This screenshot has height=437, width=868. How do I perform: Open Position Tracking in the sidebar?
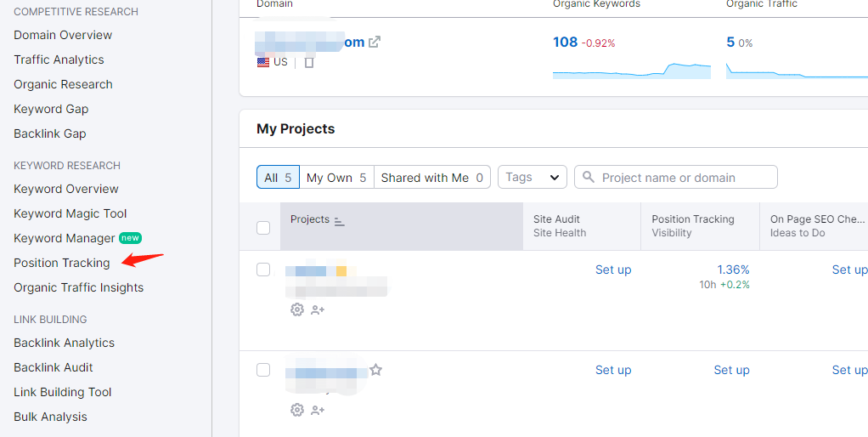pos(62,263)
